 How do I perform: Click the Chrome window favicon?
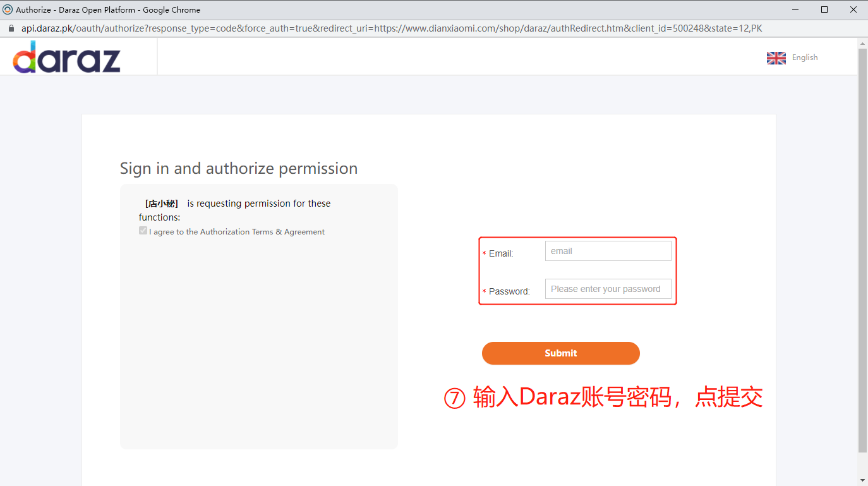pyautogui.click(x=8, y=9)
